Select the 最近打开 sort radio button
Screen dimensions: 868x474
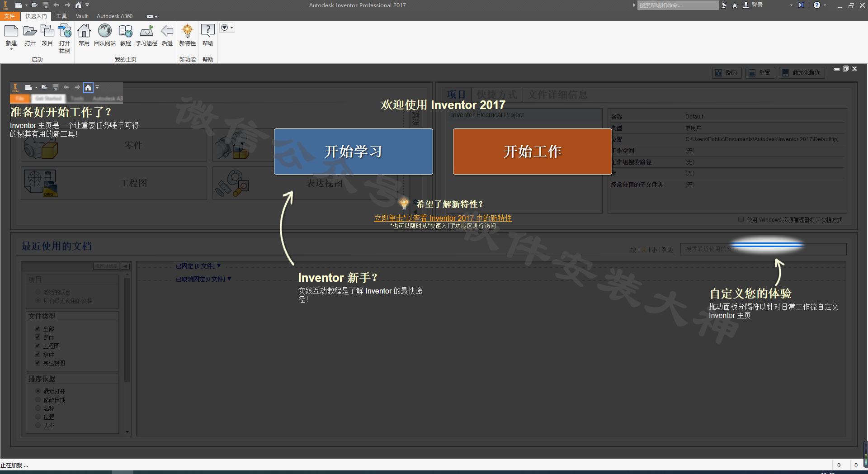point(38,391)
